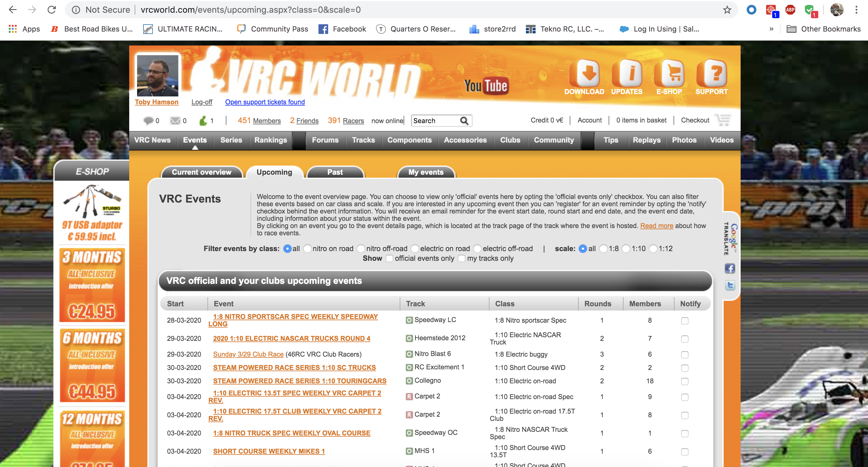
Task: Switch to the Past events tab
Action: coord(335,172)
